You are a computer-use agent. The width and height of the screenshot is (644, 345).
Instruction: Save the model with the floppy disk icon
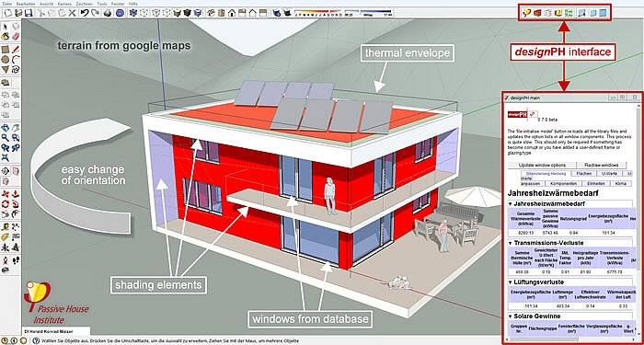point(29,13)
